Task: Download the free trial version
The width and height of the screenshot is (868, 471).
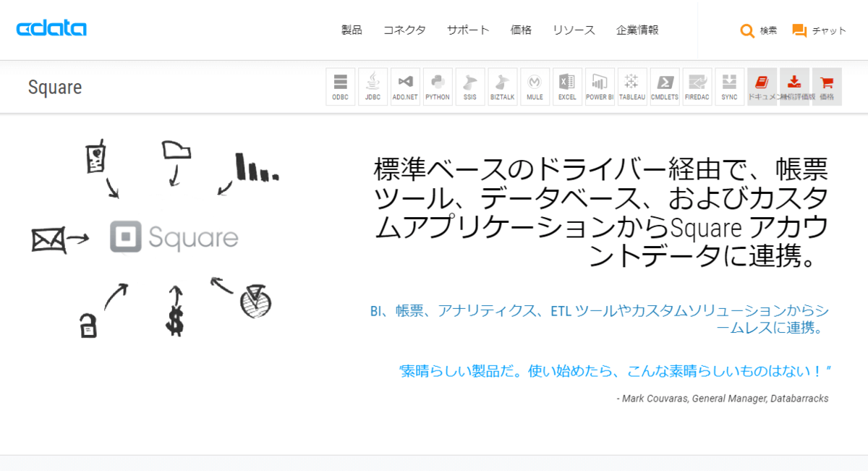Action: pos(794,87)
